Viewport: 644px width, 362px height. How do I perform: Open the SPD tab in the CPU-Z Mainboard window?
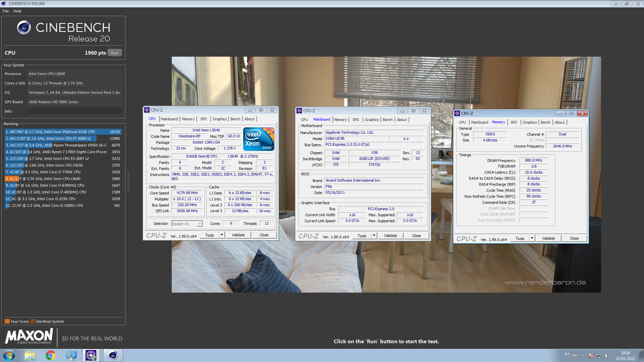[x=356, y=120]
